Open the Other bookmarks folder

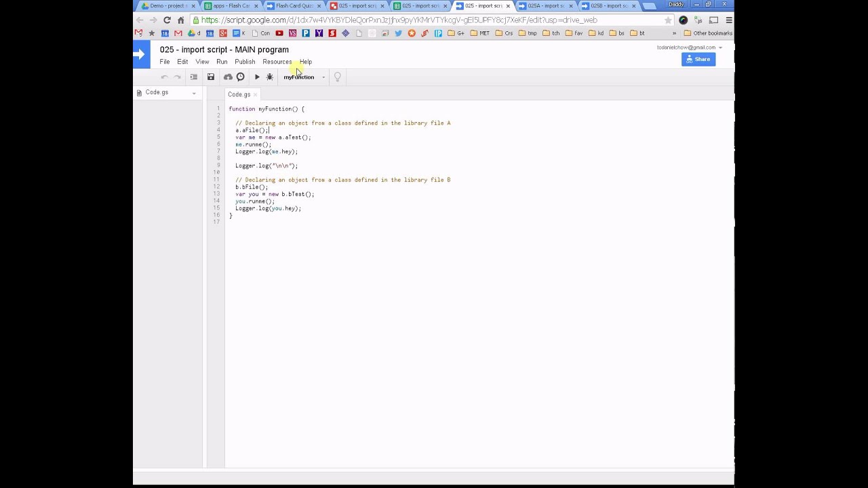click(x=708, y=33)
